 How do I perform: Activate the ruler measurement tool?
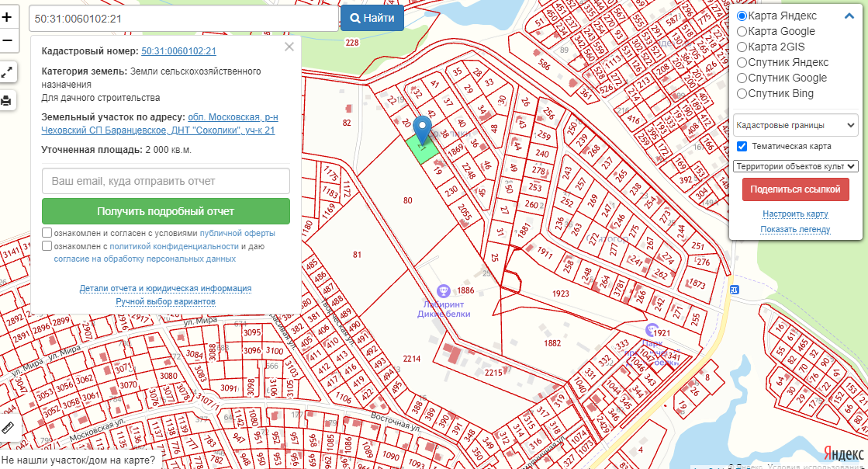(9, 426)
